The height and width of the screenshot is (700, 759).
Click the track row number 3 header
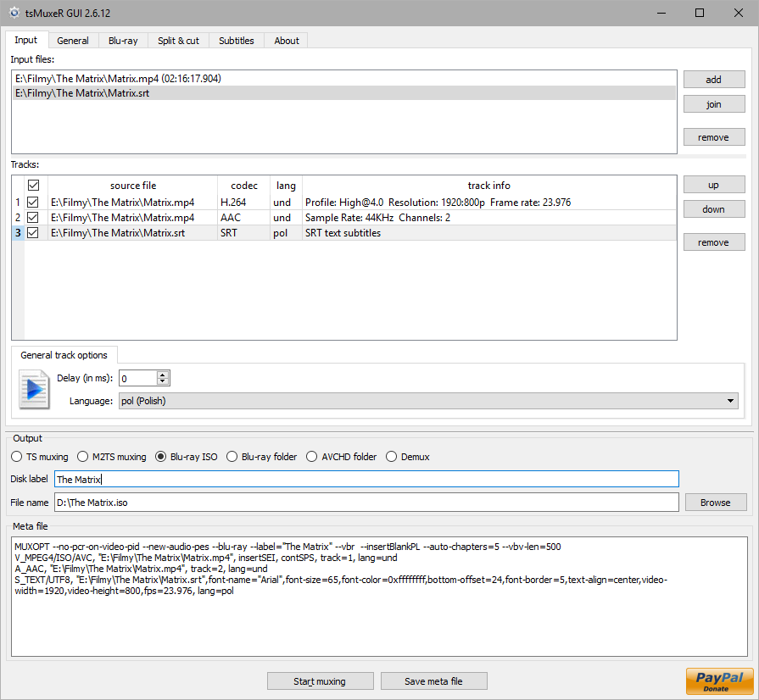[x=18, y=233]
